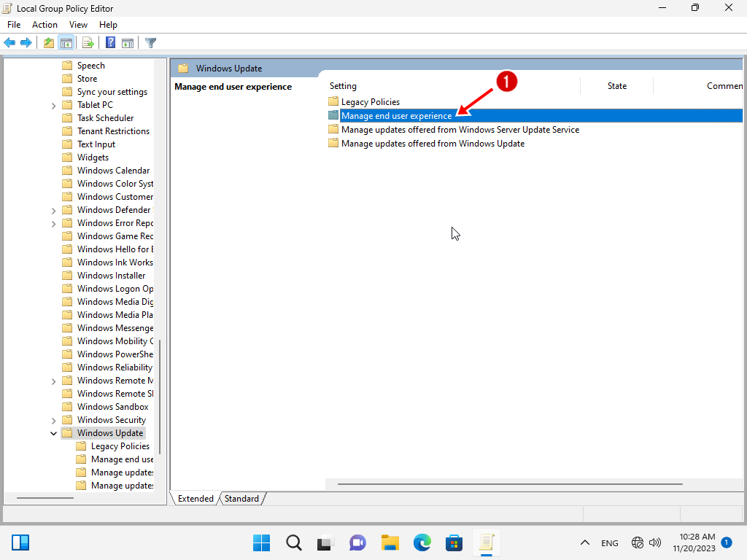
Task: Click the State column header
Action: click(616, 86)
